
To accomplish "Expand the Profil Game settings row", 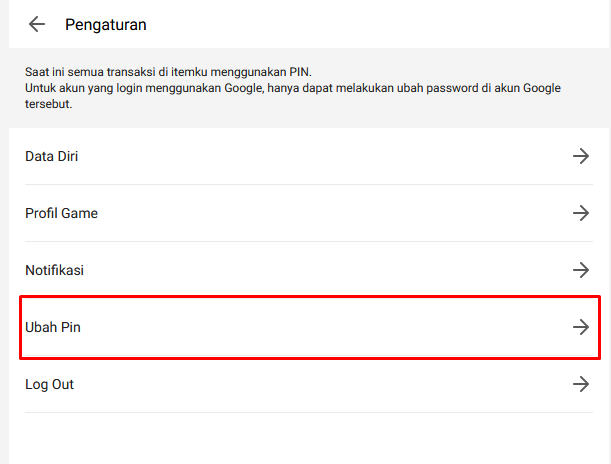I will pos(300,213).
